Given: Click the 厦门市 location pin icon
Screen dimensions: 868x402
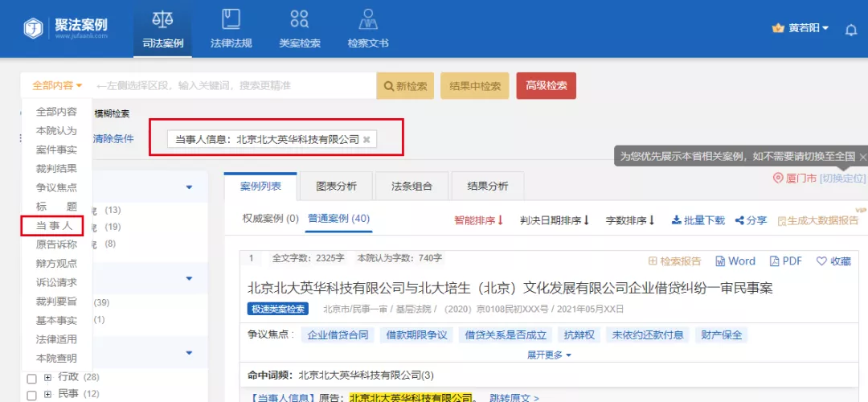Looking at the screenshot, I should tap(778, 178).
